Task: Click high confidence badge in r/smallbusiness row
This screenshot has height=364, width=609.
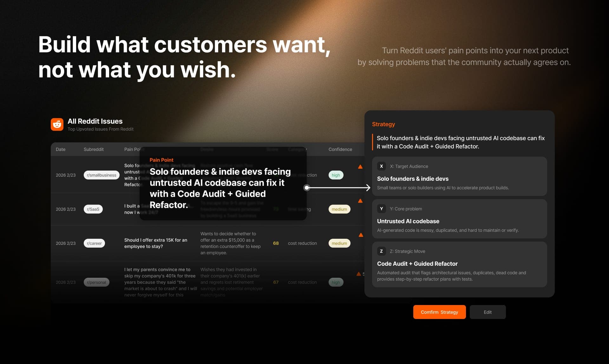Action: click(336, 175)
